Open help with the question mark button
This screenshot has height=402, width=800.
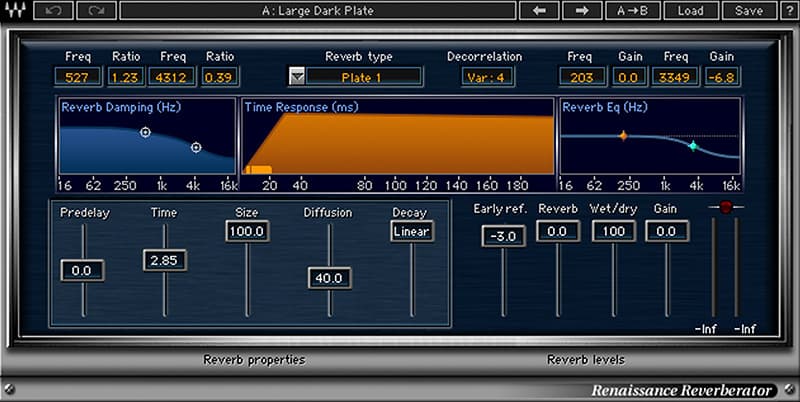coord(789,11)
